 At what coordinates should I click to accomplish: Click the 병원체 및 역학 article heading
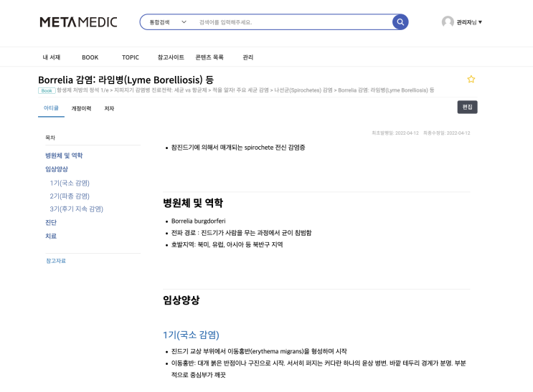[193, 203]
